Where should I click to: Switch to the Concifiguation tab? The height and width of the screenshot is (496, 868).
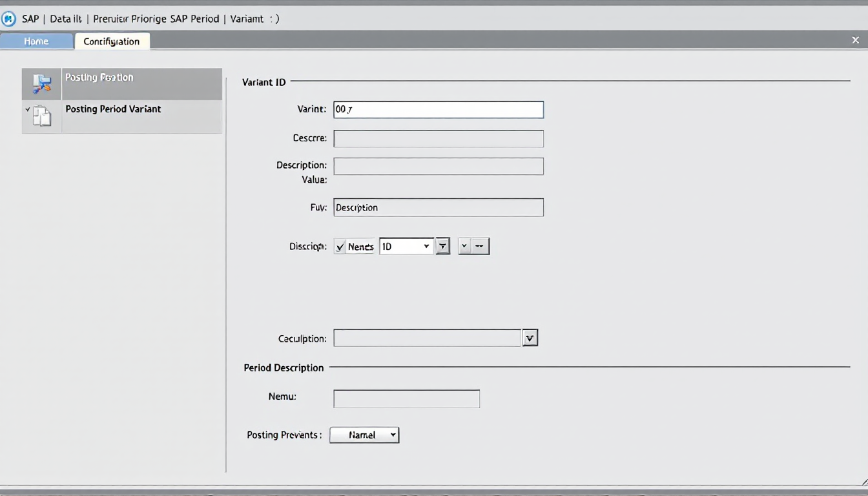[x=112, y=41]
